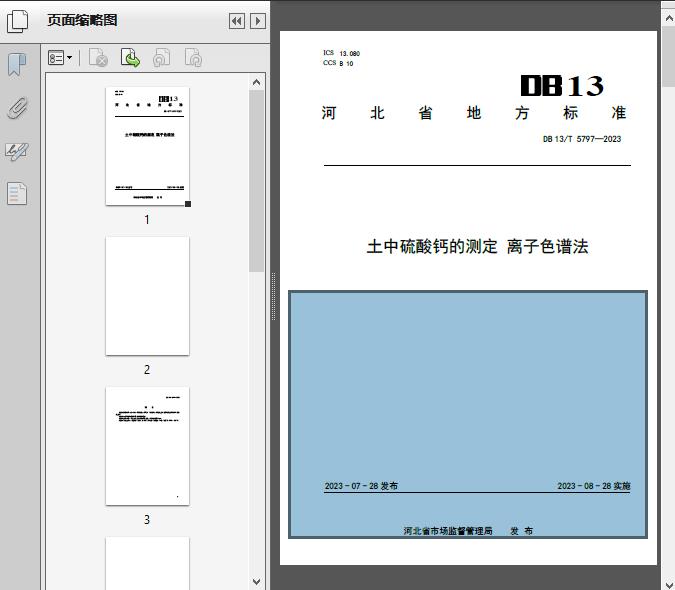Click the document page icon below Signatures
675x590 pixels.
click(17, 193)
